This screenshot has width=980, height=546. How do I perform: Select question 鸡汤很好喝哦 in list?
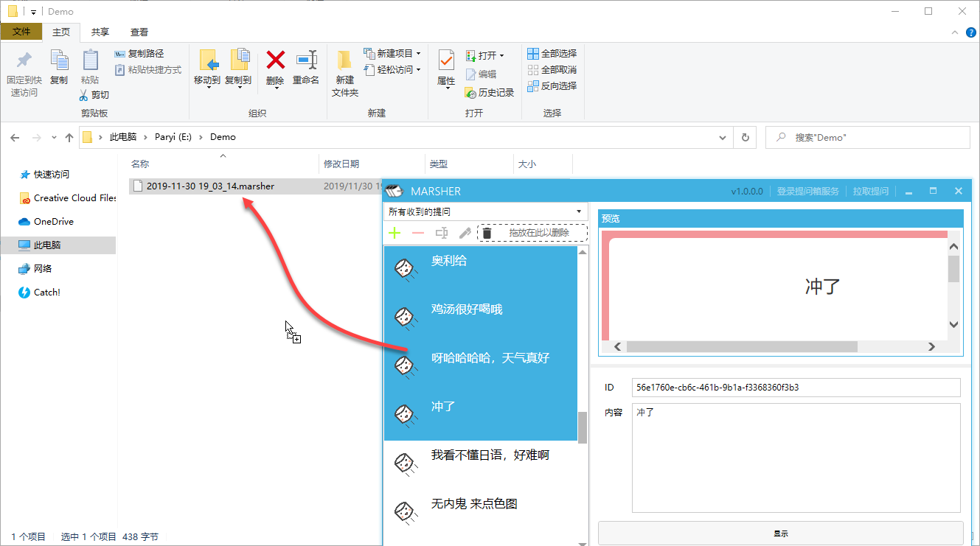pos(481,319)
